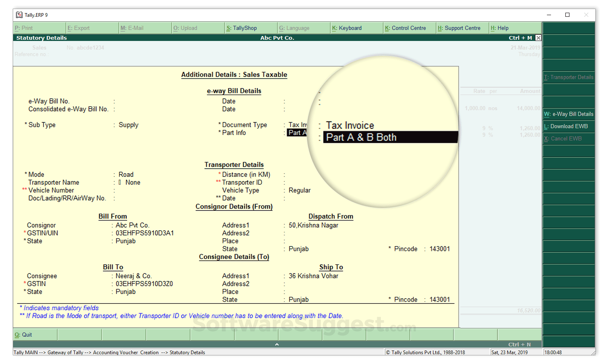608x364 pixels.
Task: Click the Sub Type value Supply
Action: pyautogui.click(x=128, y=125)
